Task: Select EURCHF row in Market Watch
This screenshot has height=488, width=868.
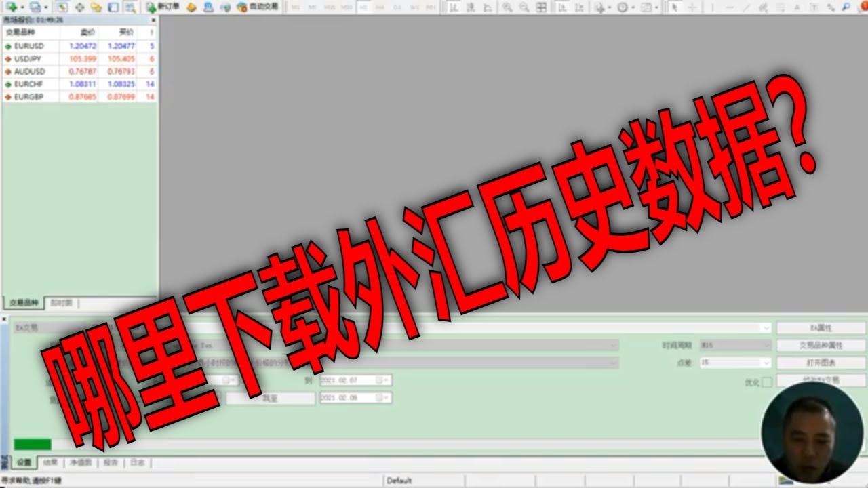Action: (x=79, y=84)
